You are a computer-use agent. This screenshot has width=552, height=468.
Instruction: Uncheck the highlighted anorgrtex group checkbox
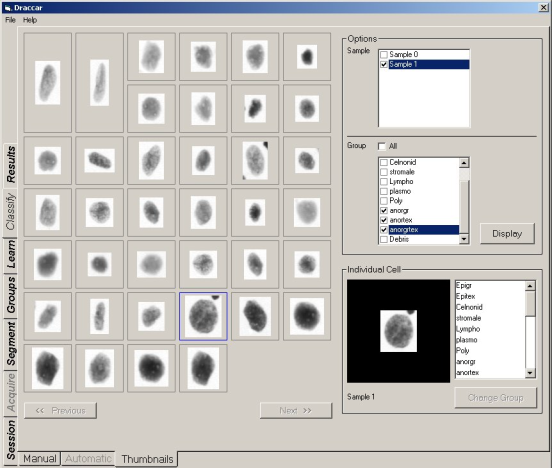coord(384,230)
